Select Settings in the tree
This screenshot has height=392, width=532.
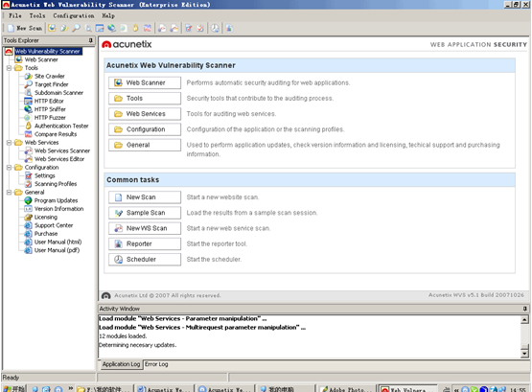45,175
